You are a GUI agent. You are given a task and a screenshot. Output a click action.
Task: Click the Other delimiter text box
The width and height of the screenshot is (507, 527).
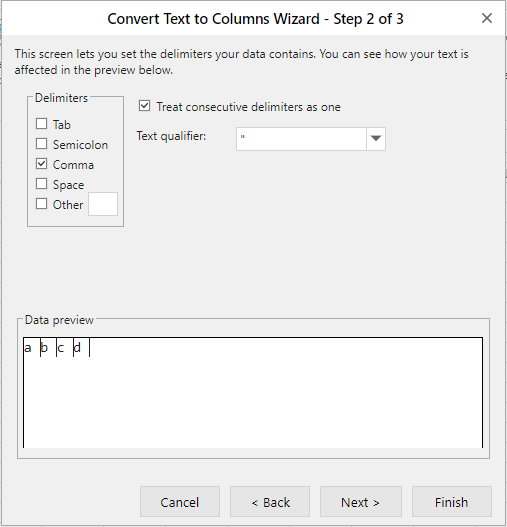[x=103, y=204]
